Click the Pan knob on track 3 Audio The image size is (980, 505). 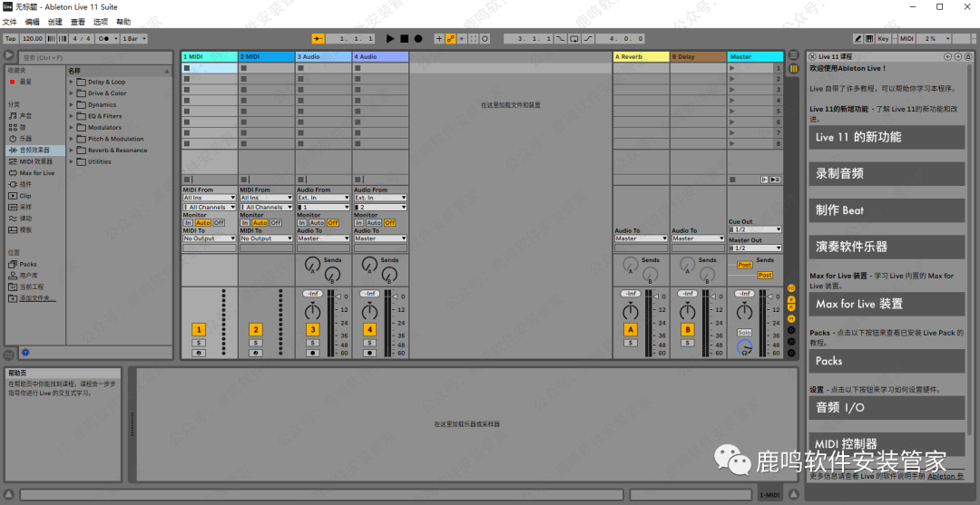coord(312,312)
